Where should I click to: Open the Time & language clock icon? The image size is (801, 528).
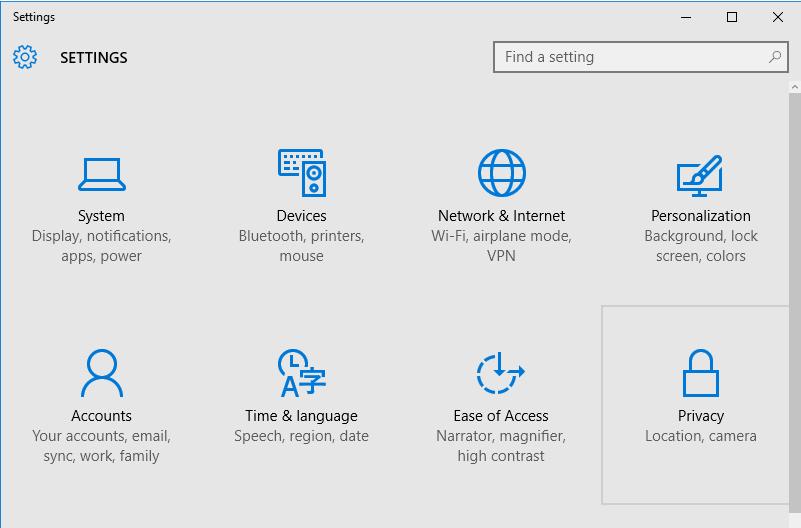[302, 373]
